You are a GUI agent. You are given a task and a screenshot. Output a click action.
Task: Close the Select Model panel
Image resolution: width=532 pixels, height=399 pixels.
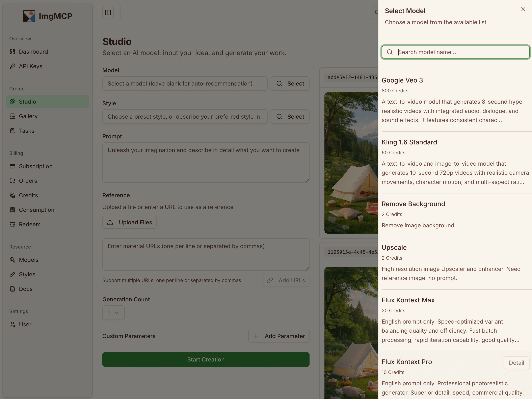tap(523, 9)
